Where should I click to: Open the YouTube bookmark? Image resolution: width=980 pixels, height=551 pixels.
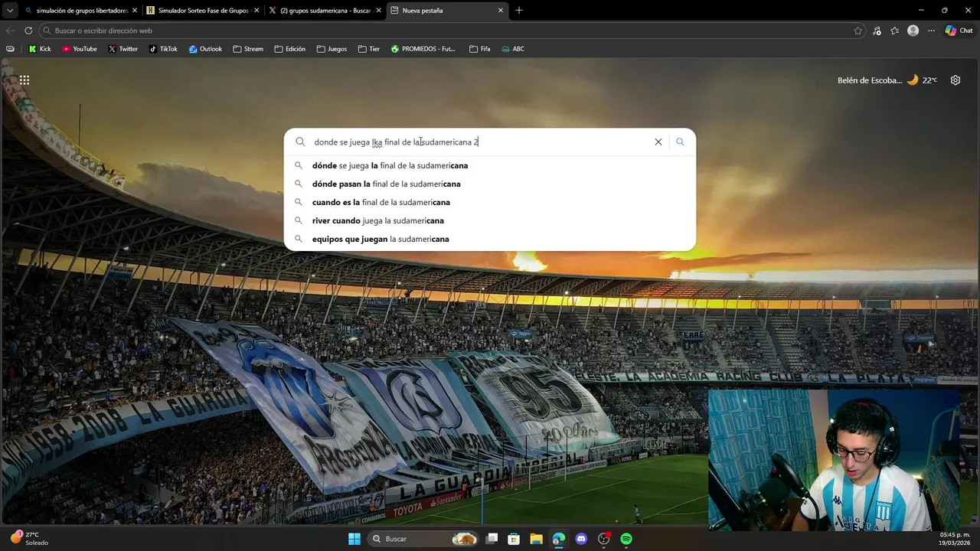(x=80, y=49)
